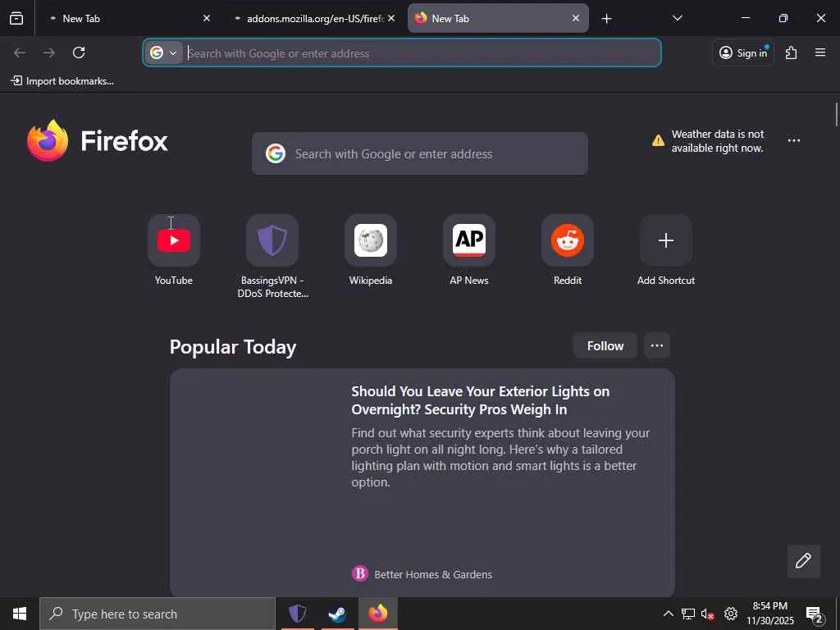Reload the current page
Image resolution: width=840 pixels, height=630 pixels.
(x=79, y=52)
